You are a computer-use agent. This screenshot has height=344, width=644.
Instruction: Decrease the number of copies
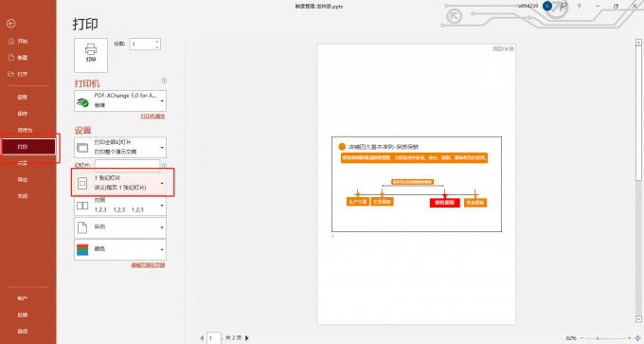pyautogui.click(x=157, y=47)
